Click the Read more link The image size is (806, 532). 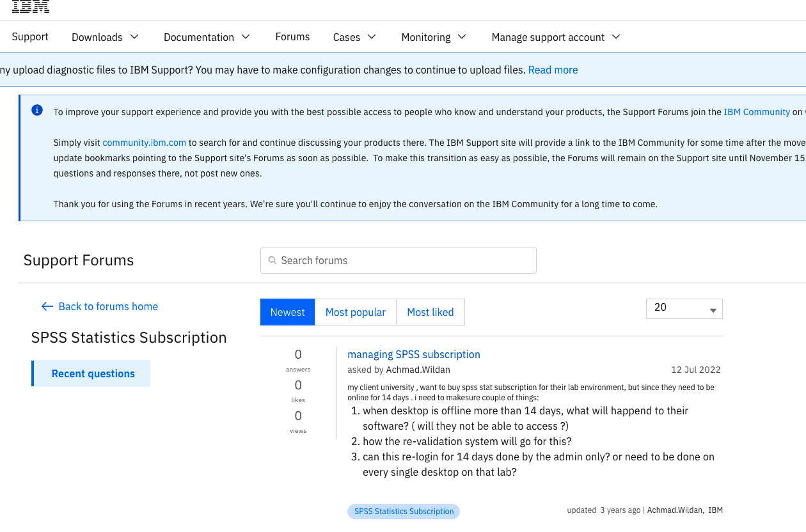pos(553,70)
